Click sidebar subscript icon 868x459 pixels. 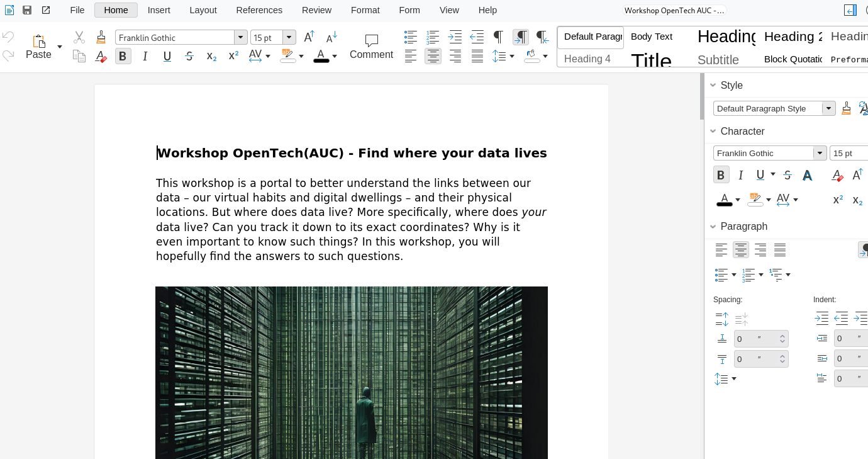point(857,200)
